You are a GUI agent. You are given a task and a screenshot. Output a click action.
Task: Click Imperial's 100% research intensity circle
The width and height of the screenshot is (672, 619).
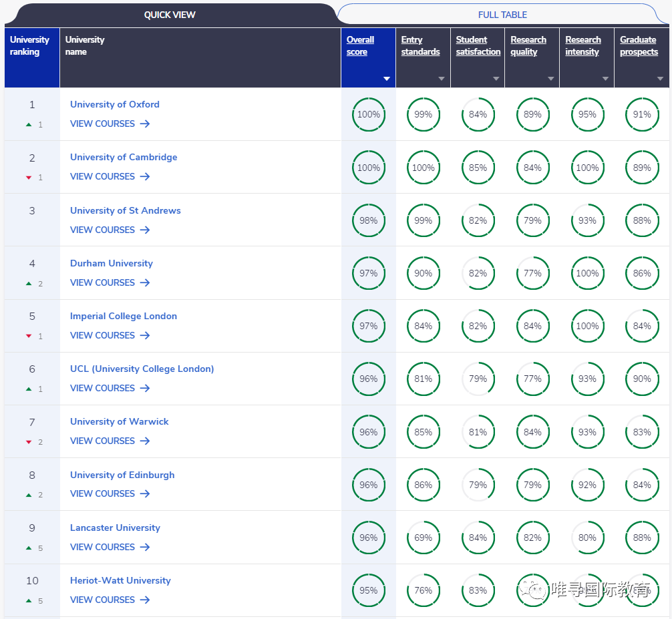(x=587, y=326)
